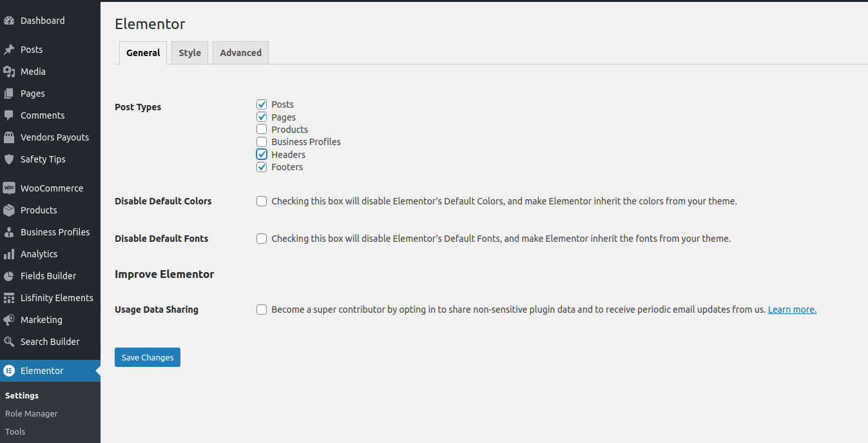Click the Disable Default Fonts description text

tap(501, 239)
